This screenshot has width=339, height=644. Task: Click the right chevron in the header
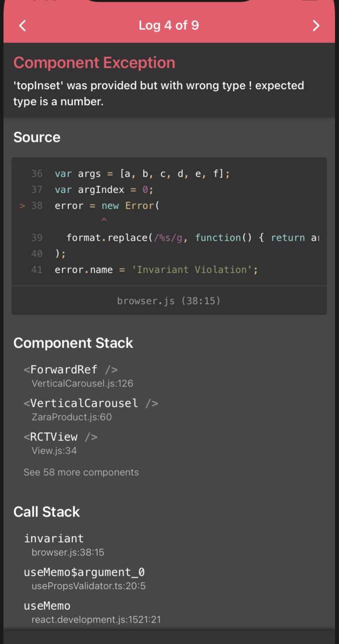pyautogui.click(x=316, y=25)
